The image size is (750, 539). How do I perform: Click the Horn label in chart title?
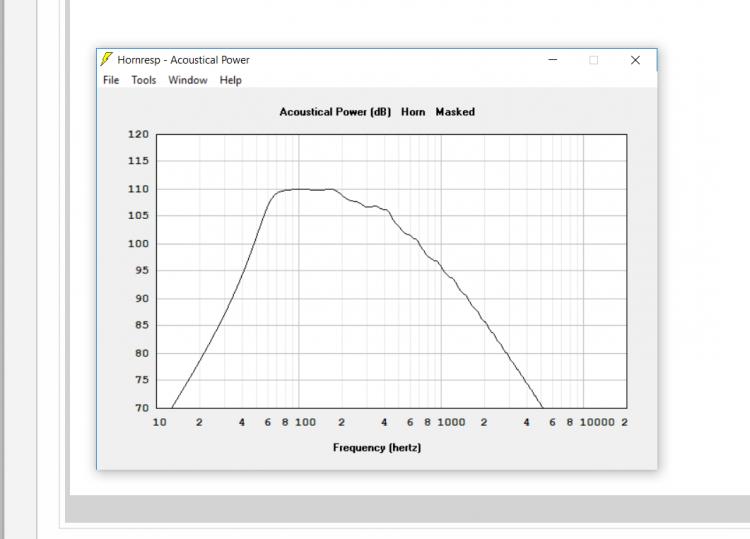click(413, 112)
